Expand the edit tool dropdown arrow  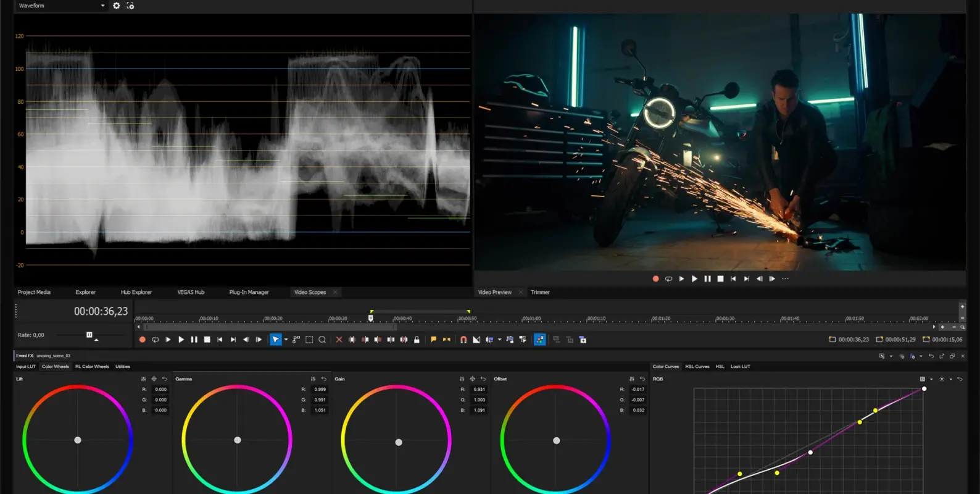286,340
